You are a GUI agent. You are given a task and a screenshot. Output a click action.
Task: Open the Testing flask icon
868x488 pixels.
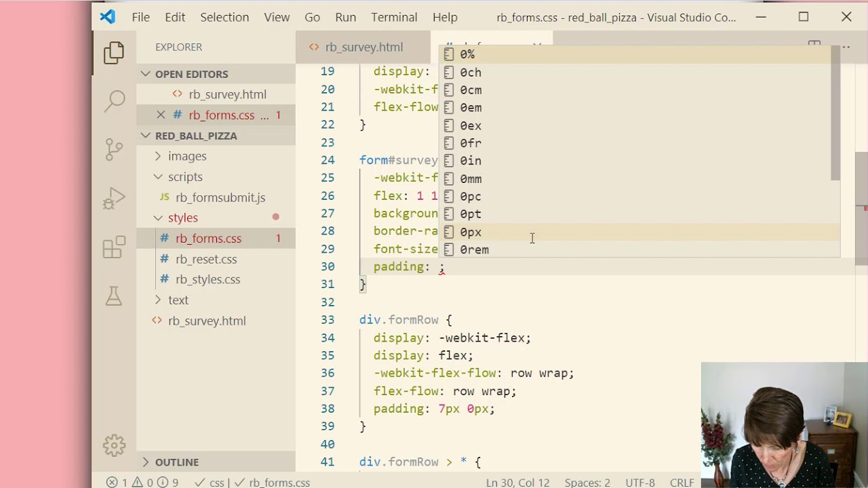coord(114,296)
